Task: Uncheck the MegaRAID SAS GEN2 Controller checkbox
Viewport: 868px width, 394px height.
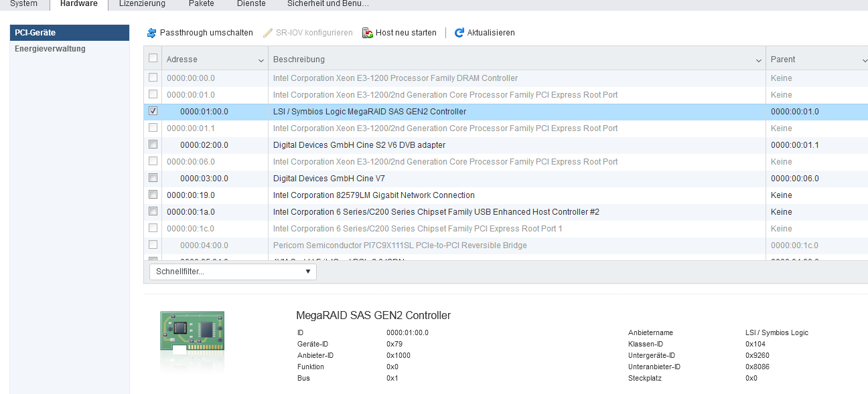Action: point(153,111)
